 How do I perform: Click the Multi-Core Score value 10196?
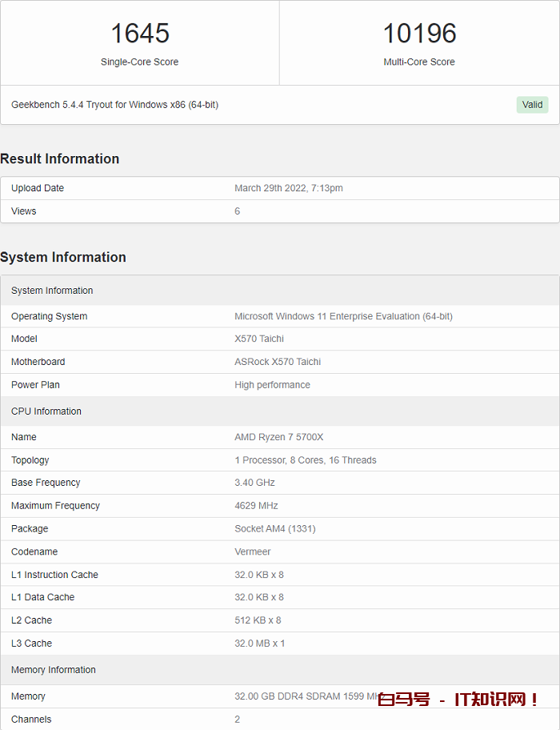(419, 34)
